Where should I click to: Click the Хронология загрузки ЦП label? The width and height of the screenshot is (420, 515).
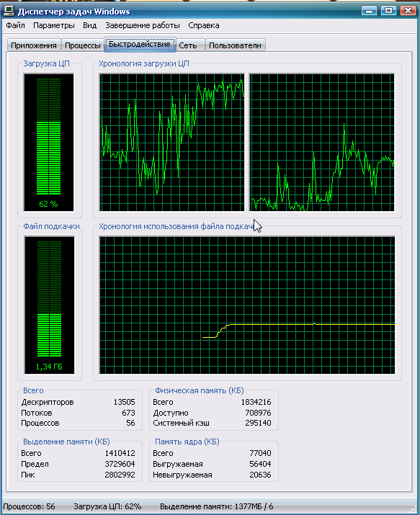pos(144,63)
